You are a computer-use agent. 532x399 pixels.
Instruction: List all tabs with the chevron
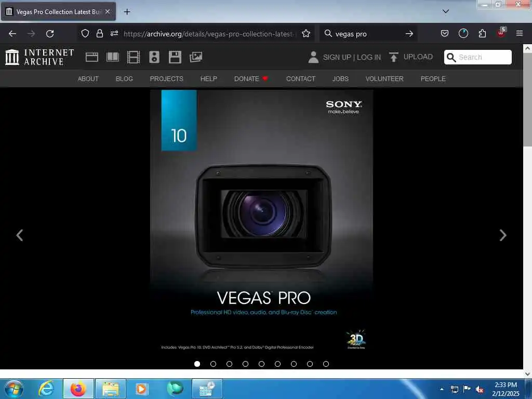446,11
